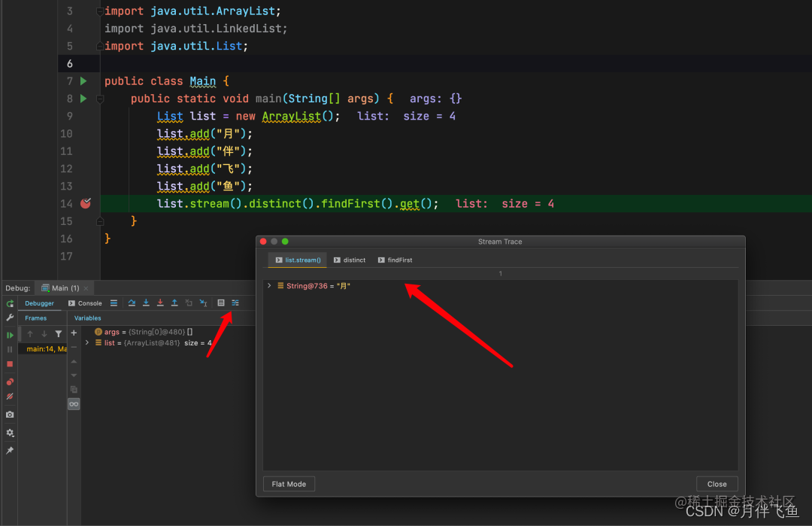Select the main:14 stack frame
The image size is (812, 526).
click(x=44, y=348)
